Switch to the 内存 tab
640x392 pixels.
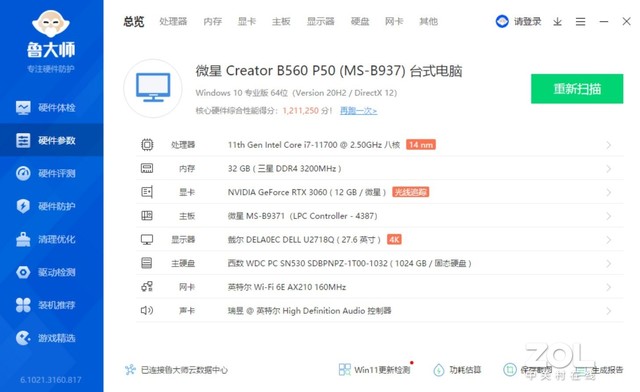[x=213, y=22]
